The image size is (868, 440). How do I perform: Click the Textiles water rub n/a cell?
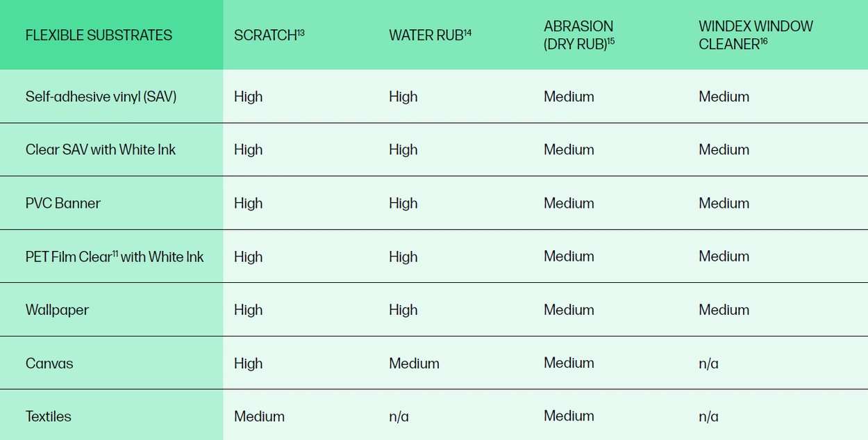[399, 416]
